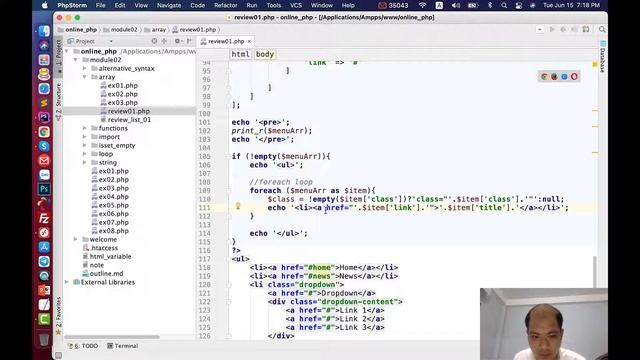This screenshot has width=640, height=360.
Task: Click the Wi-Fi icon in the menu bar
Action: (423, 5)
